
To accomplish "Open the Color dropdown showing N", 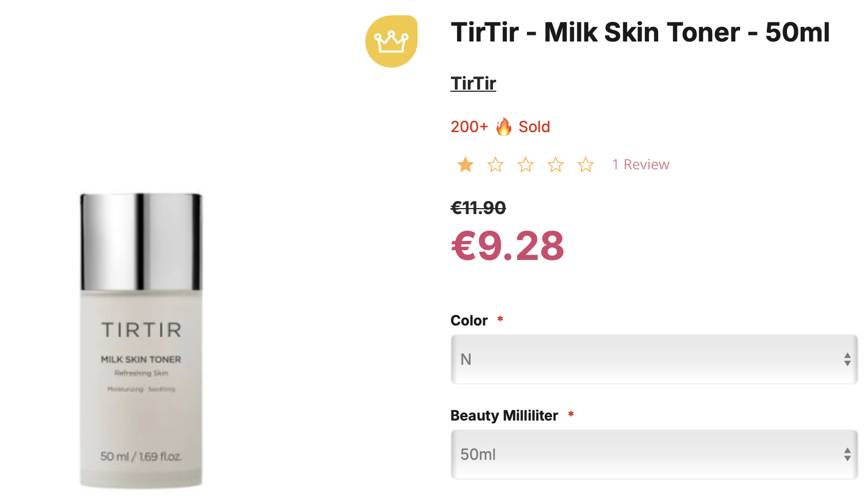I will click(654, 359).
